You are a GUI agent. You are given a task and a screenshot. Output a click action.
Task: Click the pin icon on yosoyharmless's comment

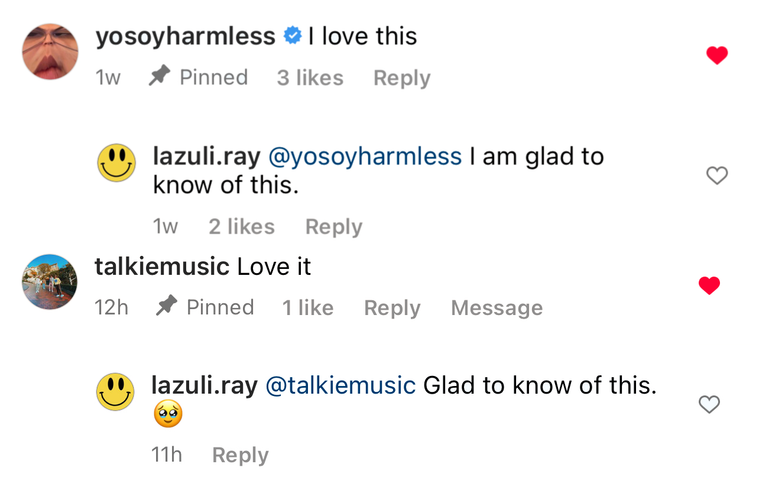(159, 76)
